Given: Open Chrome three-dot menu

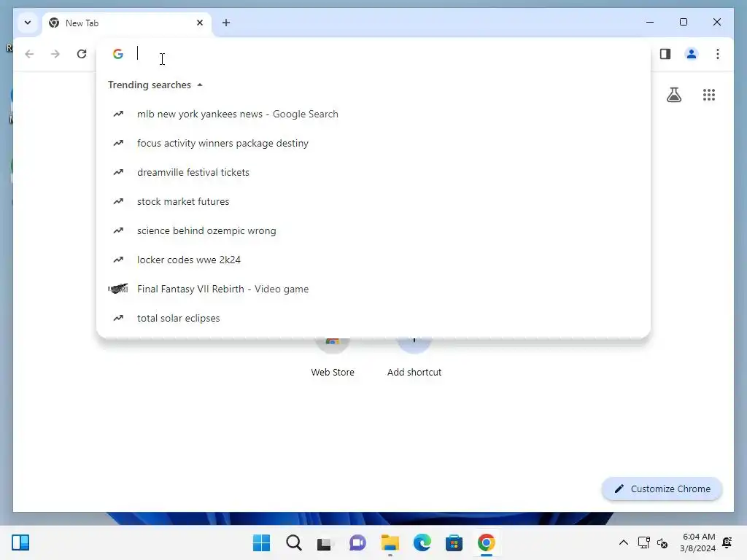Looking at the screenshot, I should point(718,54).
